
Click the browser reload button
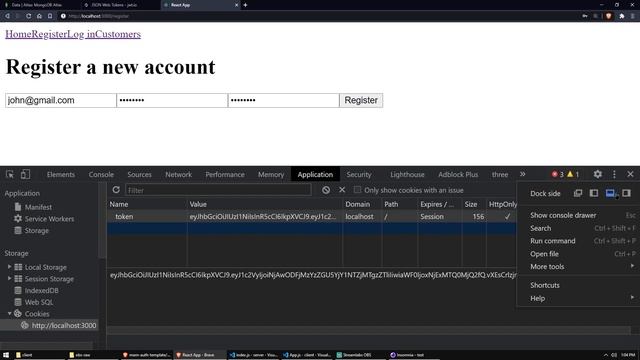tap(28, 16)
